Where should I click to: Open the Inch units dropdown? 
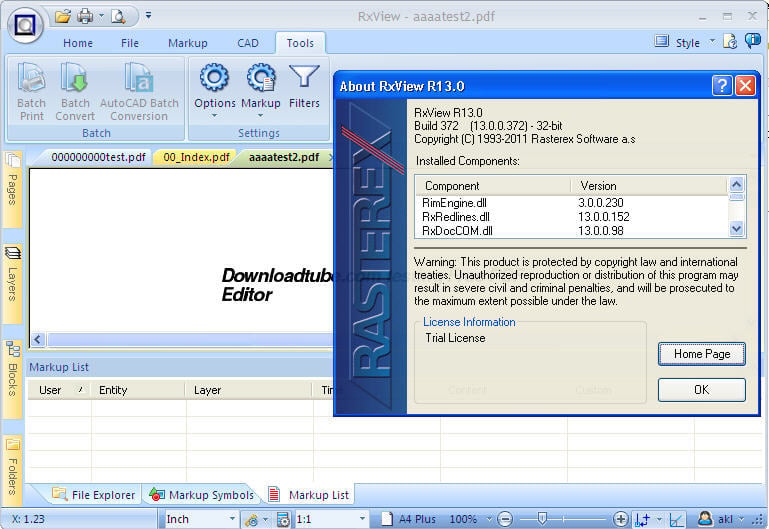pyautogui.click(x=232, y=519)
